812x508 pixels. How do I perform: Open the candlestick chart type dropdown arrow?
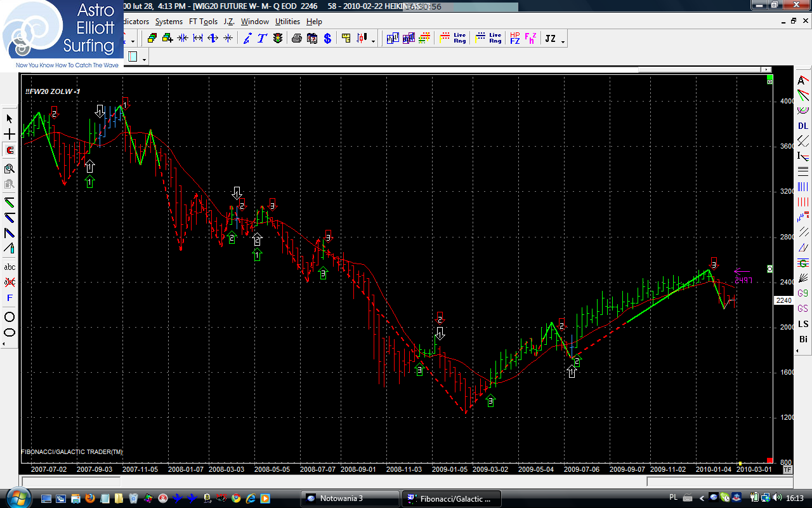(373, 42)
